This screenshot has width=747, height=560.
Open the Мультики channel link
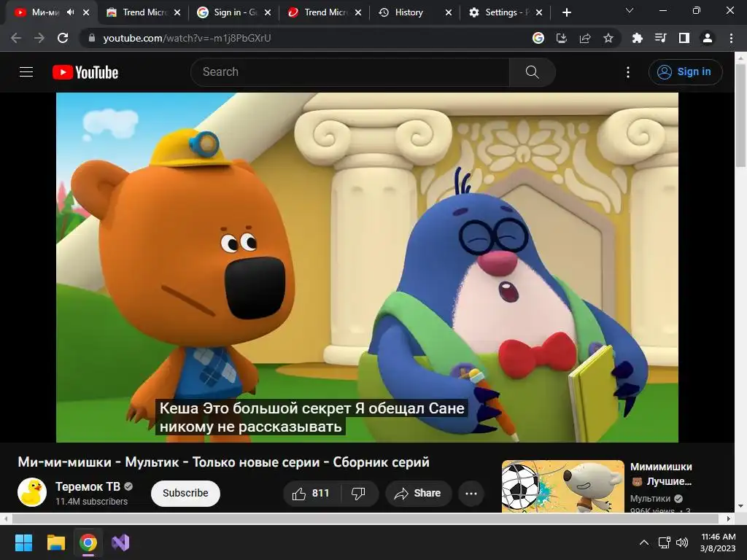[x=650, y=499]
